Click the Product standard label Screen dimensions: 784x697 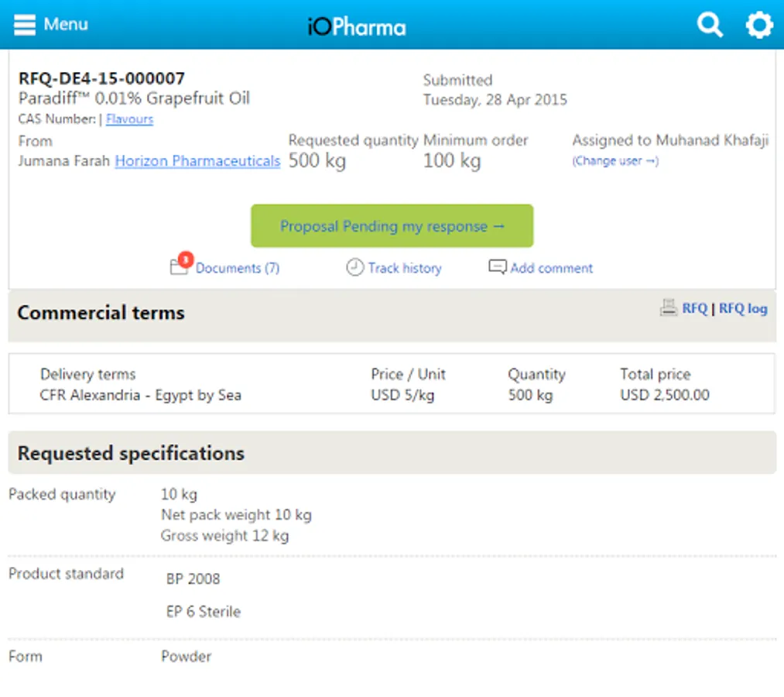click(66, 573)
